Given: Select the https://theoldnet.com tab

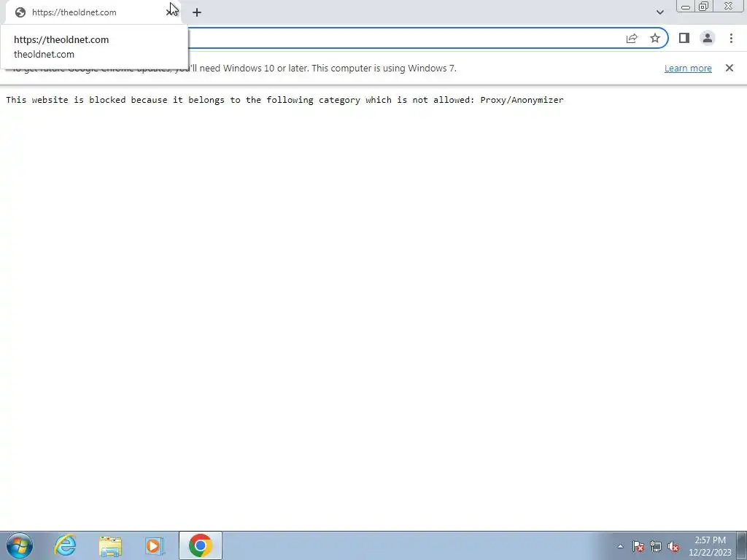Looking at the screenshot, I should (x=93, y=12).
